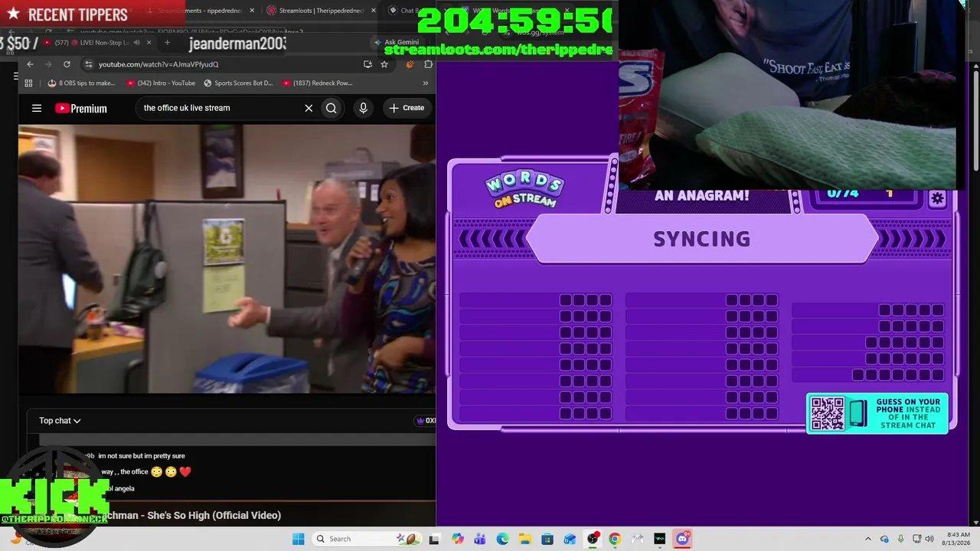
Task: Open the '(342) Intro - YouTube' bookmark
Action: coord(161,83)
